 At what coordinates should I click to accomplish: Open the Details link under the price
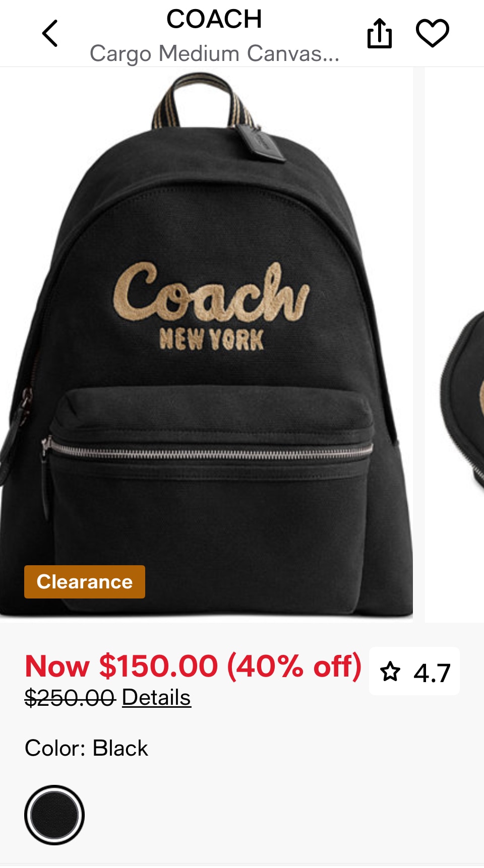(x=156, y=698)
